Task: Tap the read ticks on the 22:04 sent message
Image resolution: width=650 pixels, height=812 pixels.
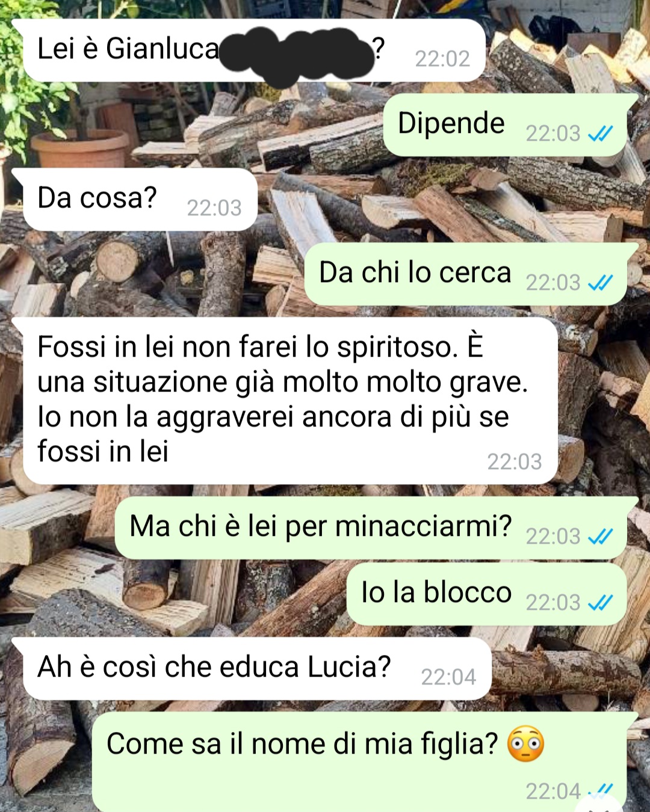Action: 600,791
